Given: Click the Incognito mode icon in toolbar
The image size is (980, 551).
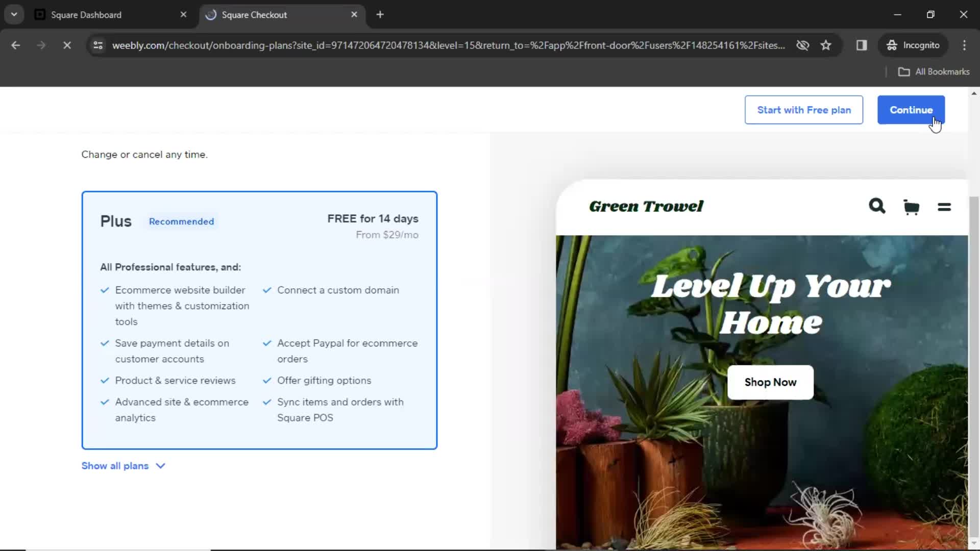Looking at the screenshot, I should click(892, 45).
